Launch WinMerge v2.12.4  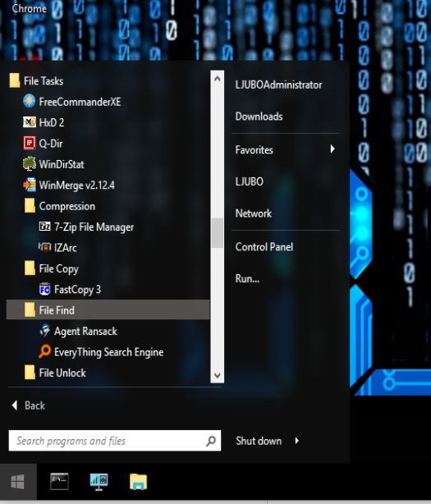(x=108, y=186)
